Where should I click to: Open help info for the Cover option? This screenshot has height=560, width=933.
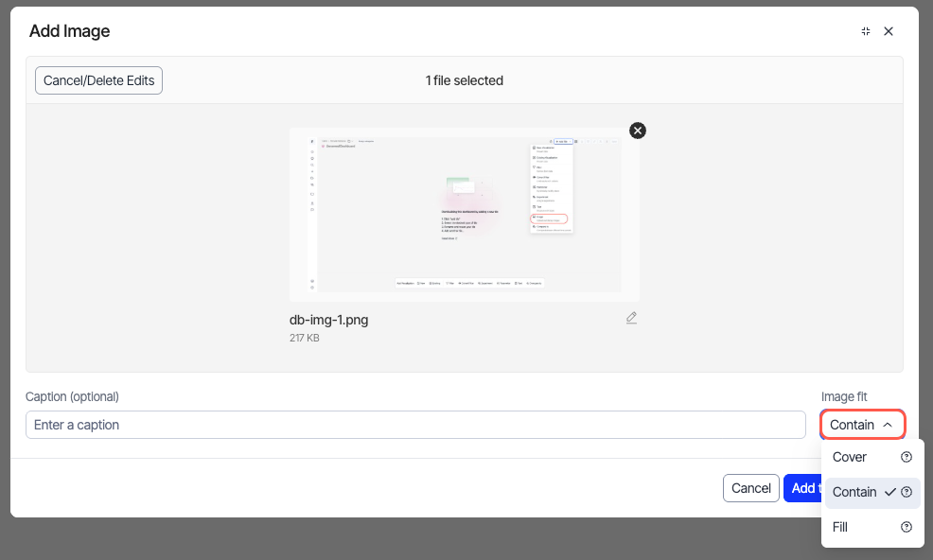coord(907,457)
